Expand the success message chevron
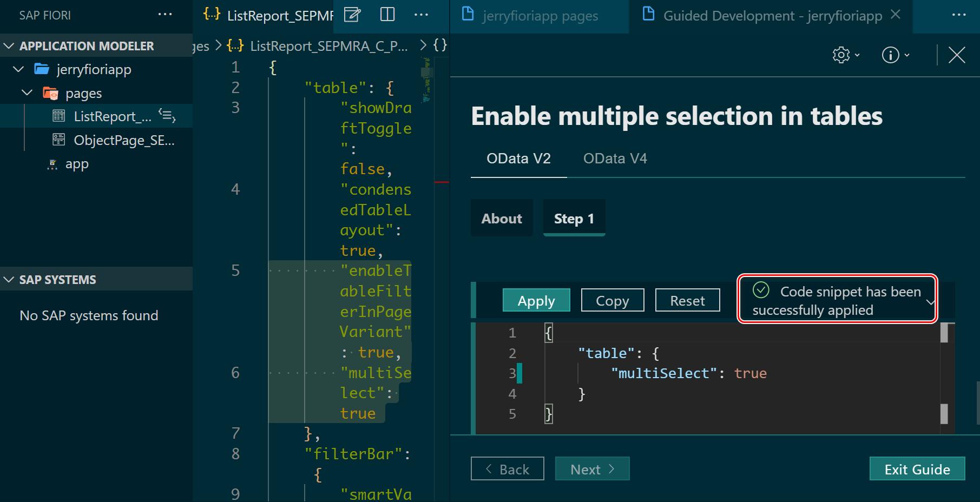980x502 pixels. 930,302
